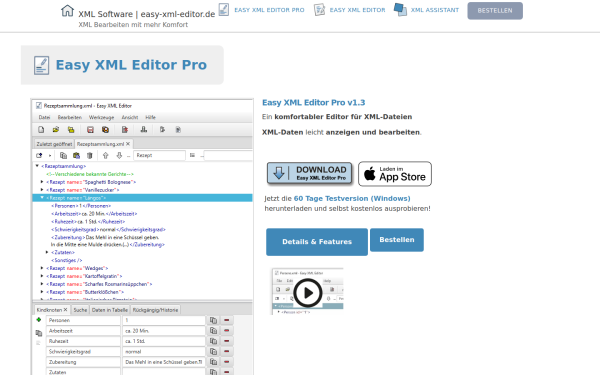Click the red floppy Save icon
The width and height of the screenshot is (600, 375).
coord(90,130)
